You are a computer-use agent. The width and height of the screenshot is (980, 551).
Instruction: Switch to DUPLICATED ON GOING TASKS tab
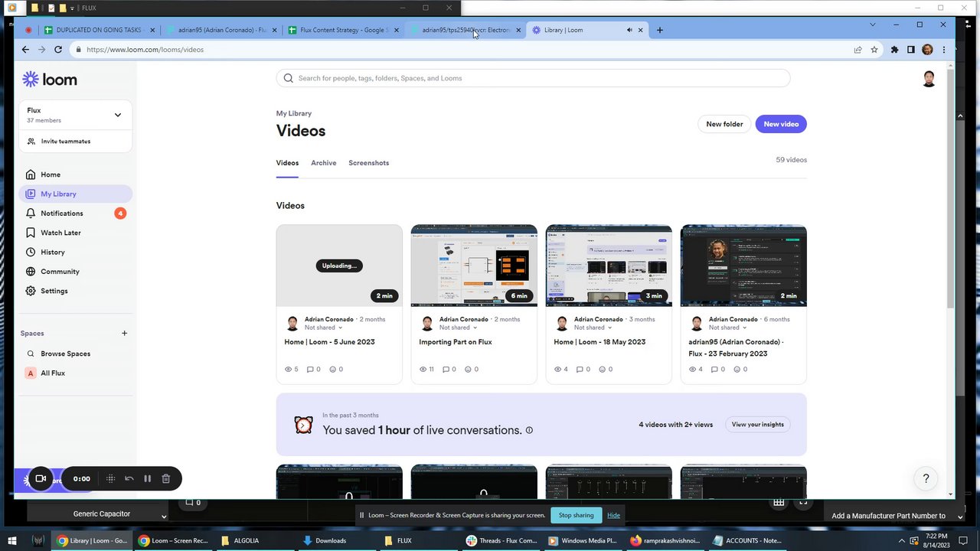pos(100,30)
